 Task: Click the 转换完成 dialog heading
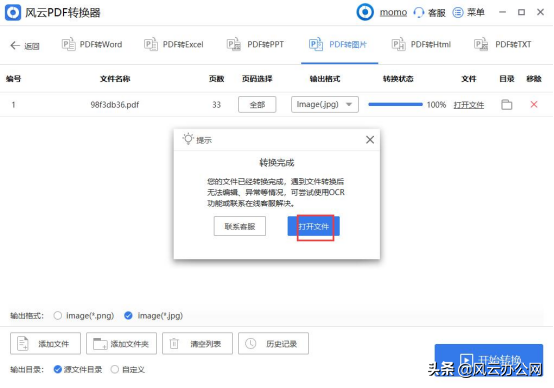[277, 163]
